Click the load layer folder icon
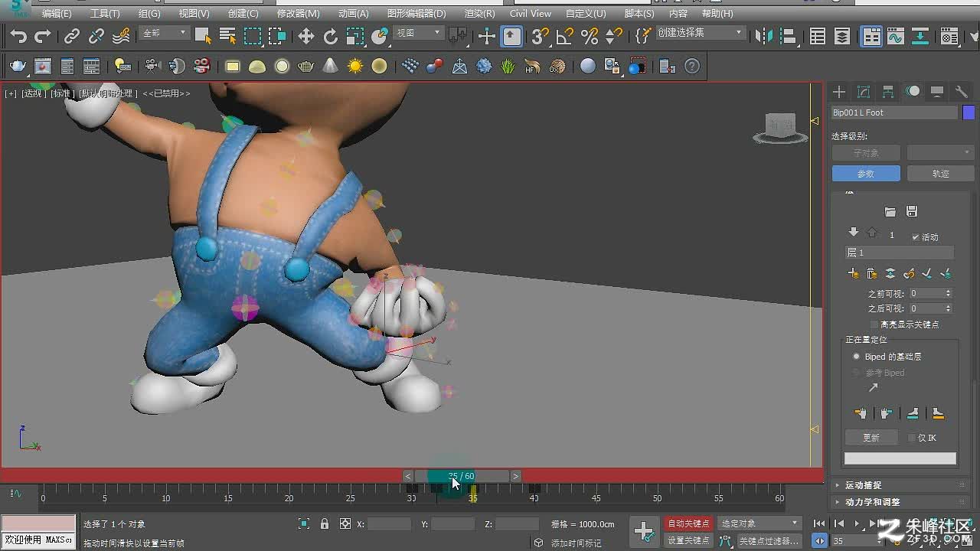980x551 pixels. [x=890, y=212]
